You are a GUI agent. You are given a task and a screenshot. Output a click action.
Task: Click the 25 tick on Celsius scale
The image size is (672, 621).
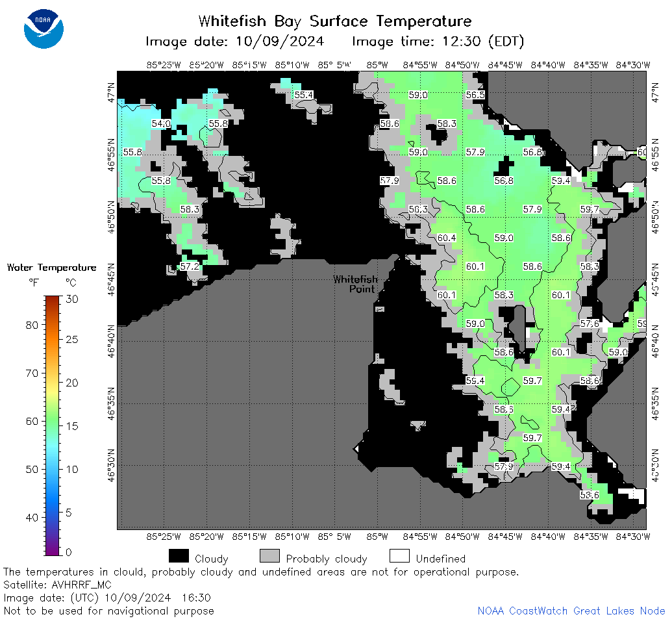coord(72,340)
